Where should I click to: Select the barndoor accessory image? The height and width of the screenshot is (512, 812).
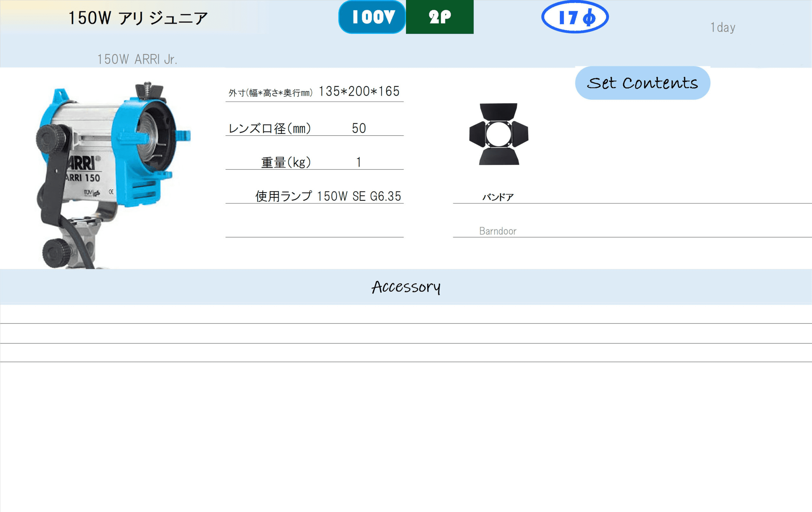499,134
